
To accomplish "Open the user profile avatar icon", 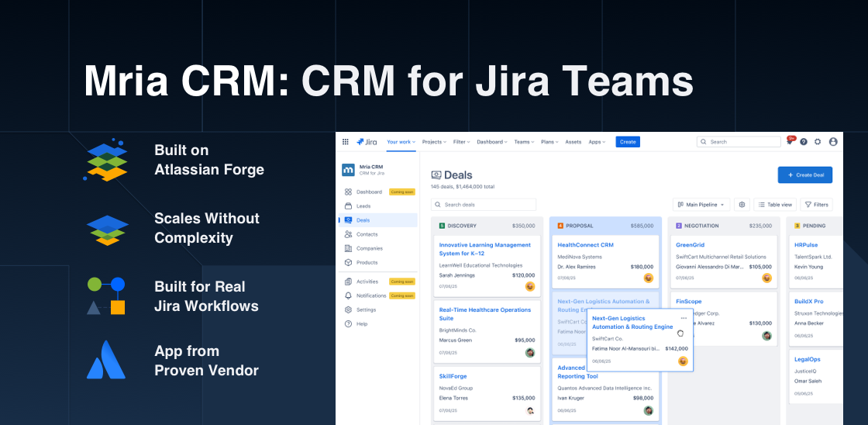I will coord(833,142).
